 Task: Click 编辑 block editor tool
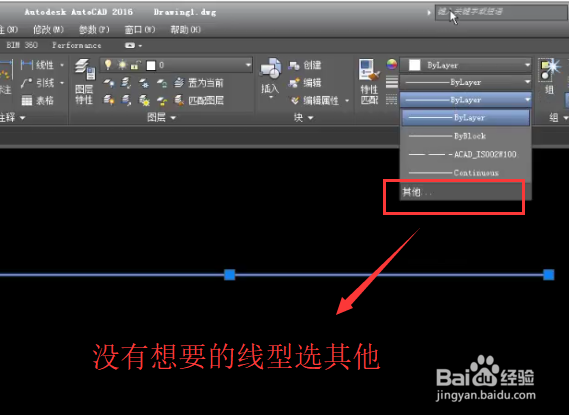(305, 83)
